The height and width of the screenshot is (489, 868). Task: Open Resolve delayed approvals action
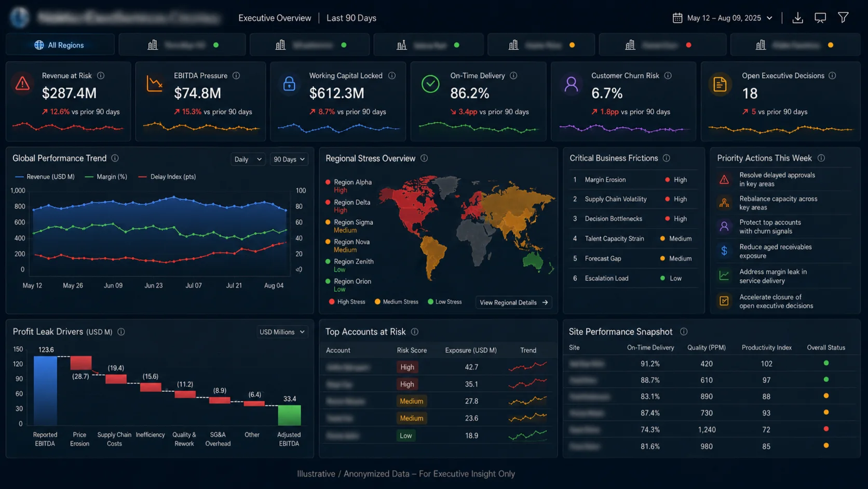coord(784,179)
